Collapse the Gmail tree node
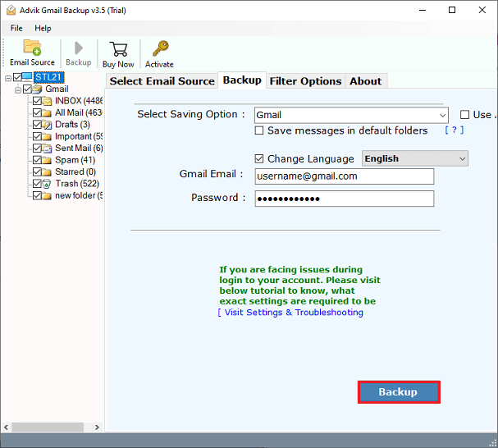498x448 pixels. tap(18, 90)
